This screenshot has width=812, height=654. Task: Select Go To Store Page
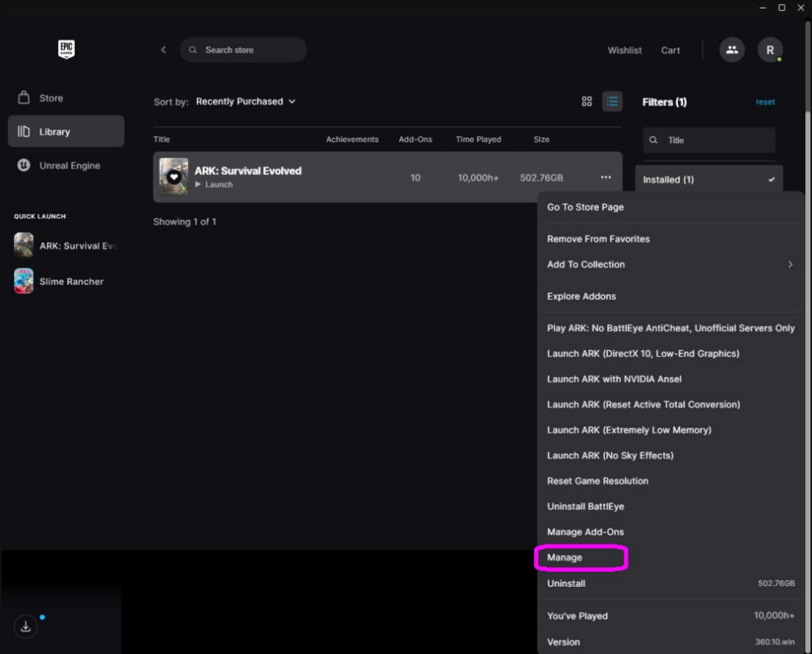(x=670, y=207)
